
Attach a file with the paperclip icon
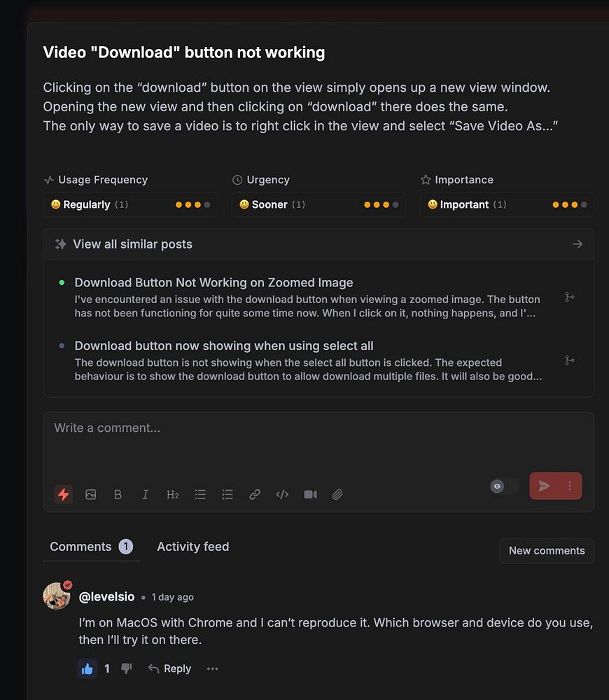[337, 494]
